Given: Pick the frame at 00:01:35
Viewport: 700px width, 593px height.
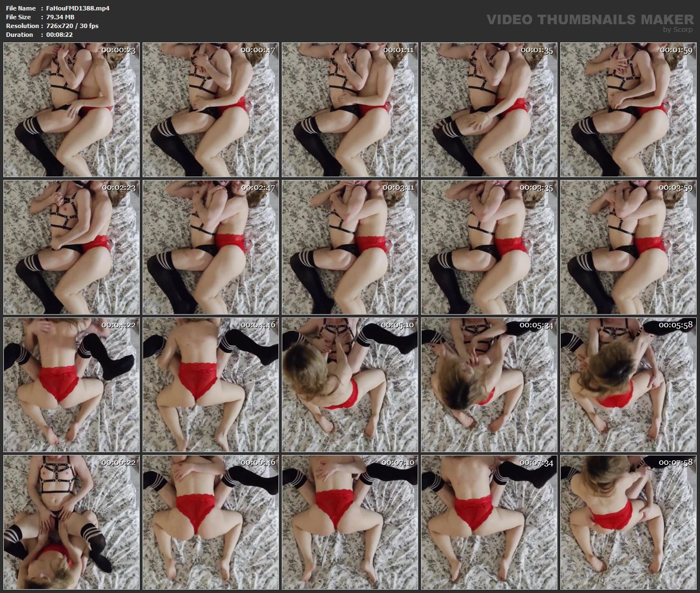Looking at the screenshot, I should click(x=489, y=109).
